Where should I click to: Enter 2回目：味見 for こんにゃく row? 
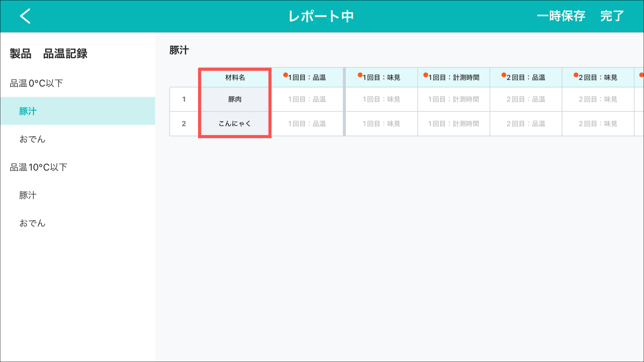point(598,124)
